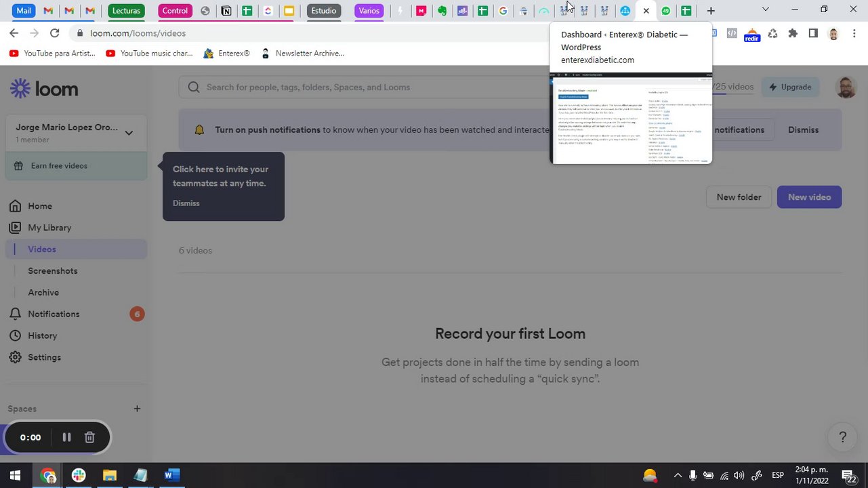Open user profile avatar menu
This screenshot has width=868, height=488.
(x=846, y=87)
